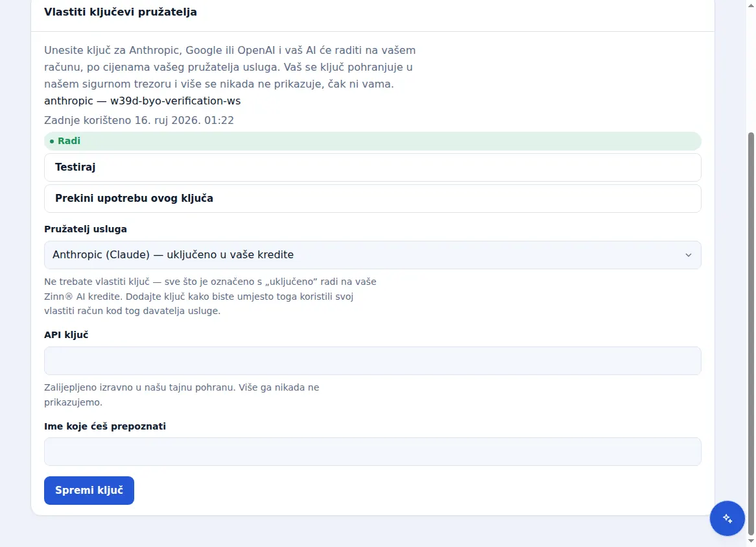This screenshot has width=756, height=547.
Task: Click the "API ključ" label
Action: [66, 335]
